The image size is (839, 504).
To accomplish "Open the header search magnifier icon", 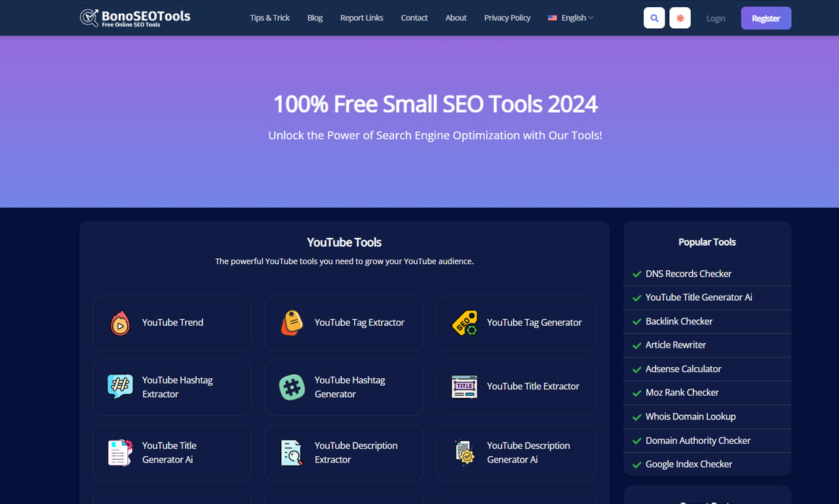I will [654, 18].
